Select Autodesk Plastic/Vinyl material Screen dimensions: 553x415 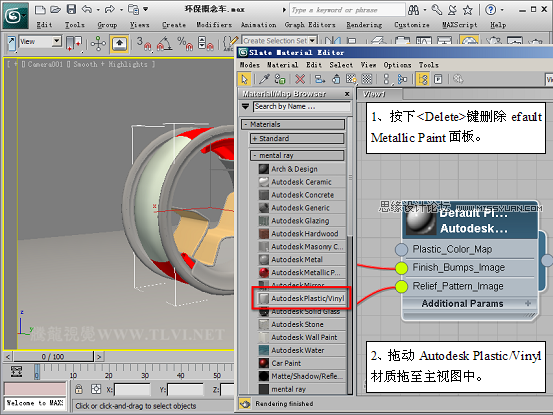[x=302, y=298]
